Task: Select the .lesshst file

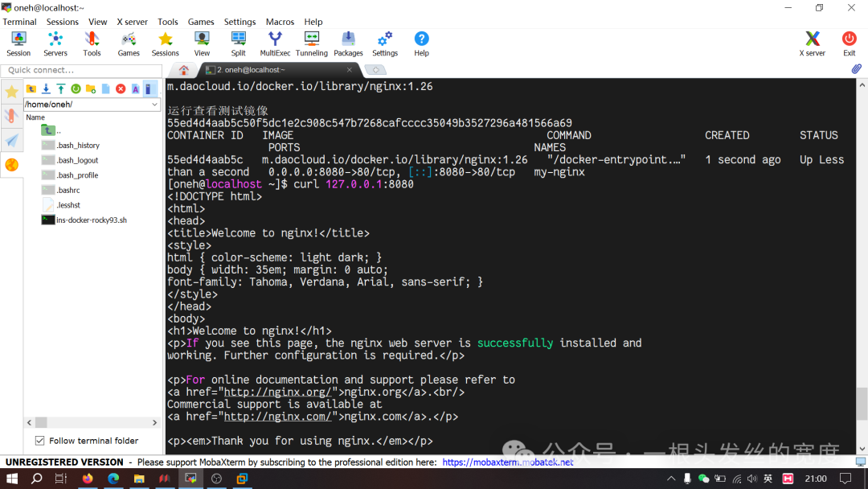Action: [61, 205]
